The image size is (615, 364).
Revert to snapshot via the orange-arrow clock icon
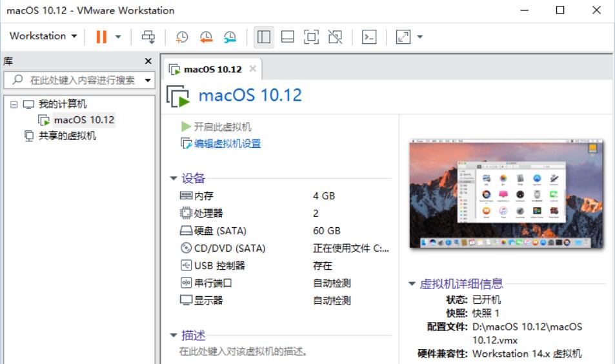pyautogui.click(x=206, y=37)
